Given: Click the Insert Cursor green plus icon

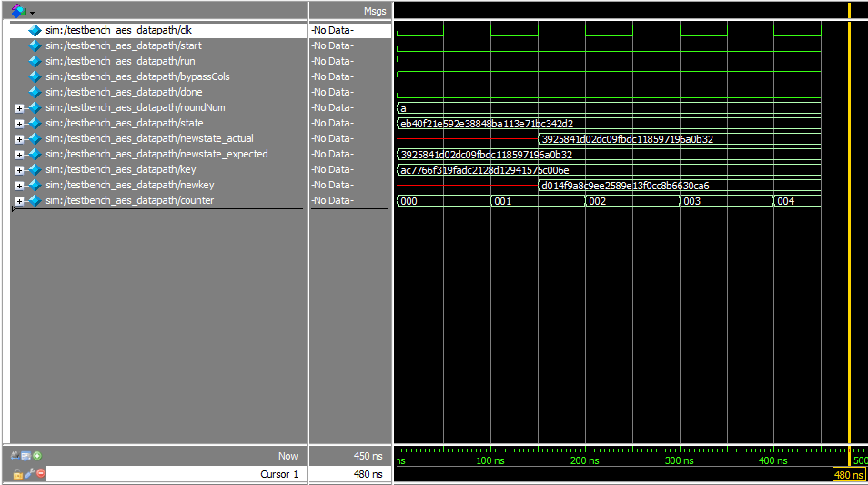Looking at the screenshot, I should click(x=37, y=456).
